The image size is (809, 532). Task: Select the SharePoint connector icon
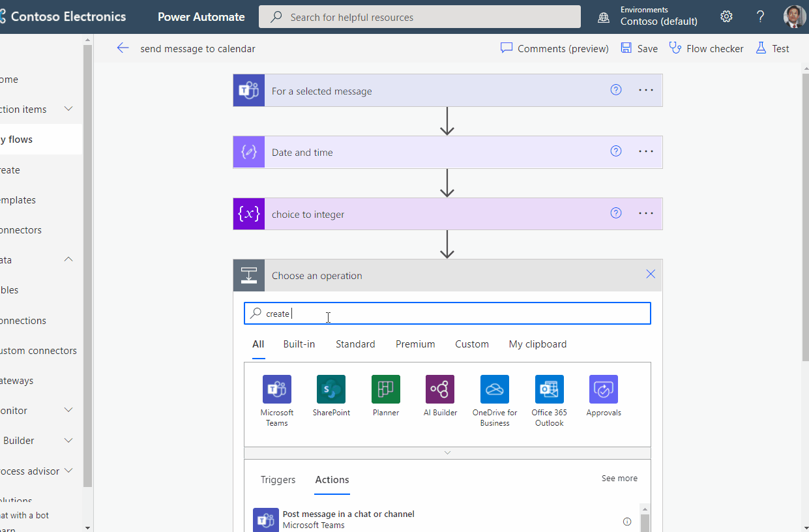coord(331,389)
